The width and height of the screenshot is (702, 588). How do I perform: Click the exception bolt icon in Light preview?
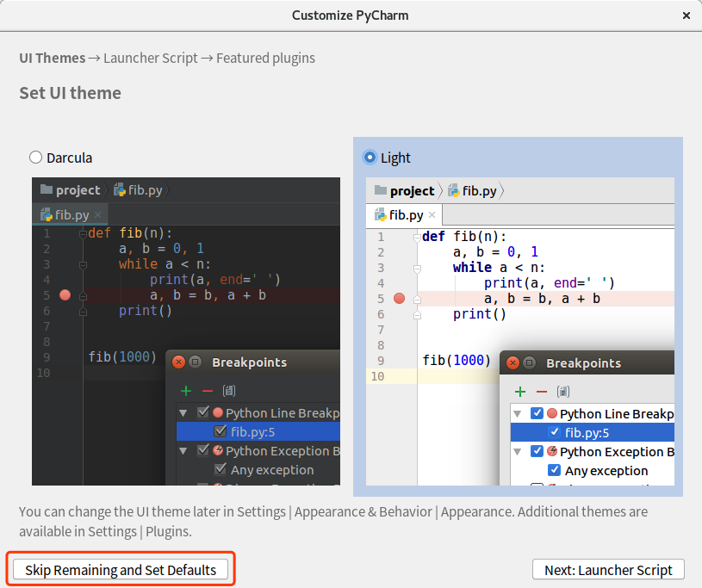pos(552,451)
